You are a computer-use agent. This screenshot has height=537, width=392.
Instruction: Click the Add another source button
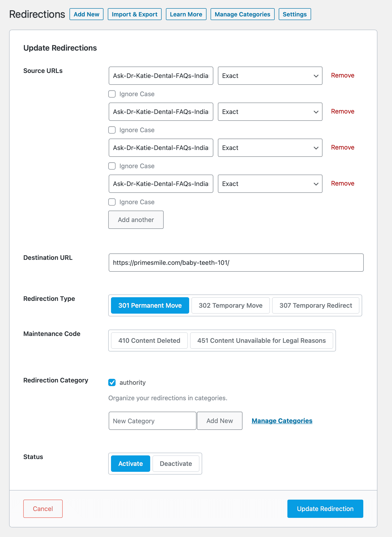[136, 220]
